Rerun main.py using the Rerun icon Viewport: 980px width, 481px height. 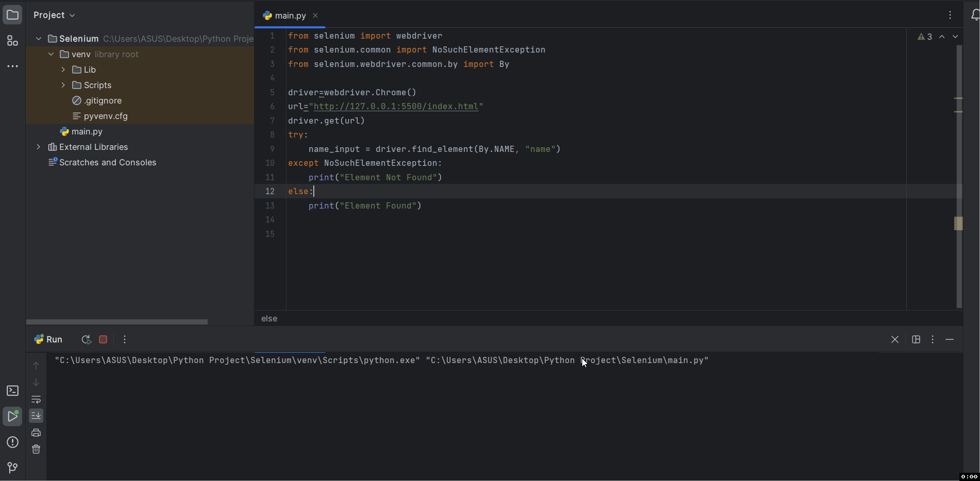[x=86, y=339]
